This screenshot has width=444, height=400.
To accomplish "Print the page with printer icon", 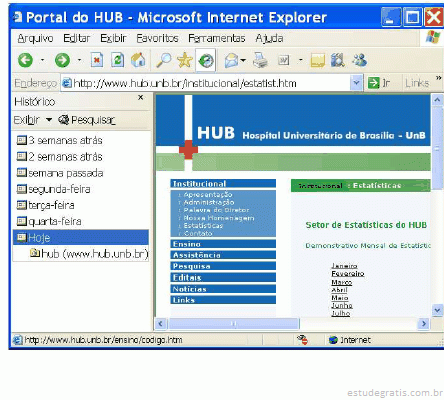I will tap(260, 60).
